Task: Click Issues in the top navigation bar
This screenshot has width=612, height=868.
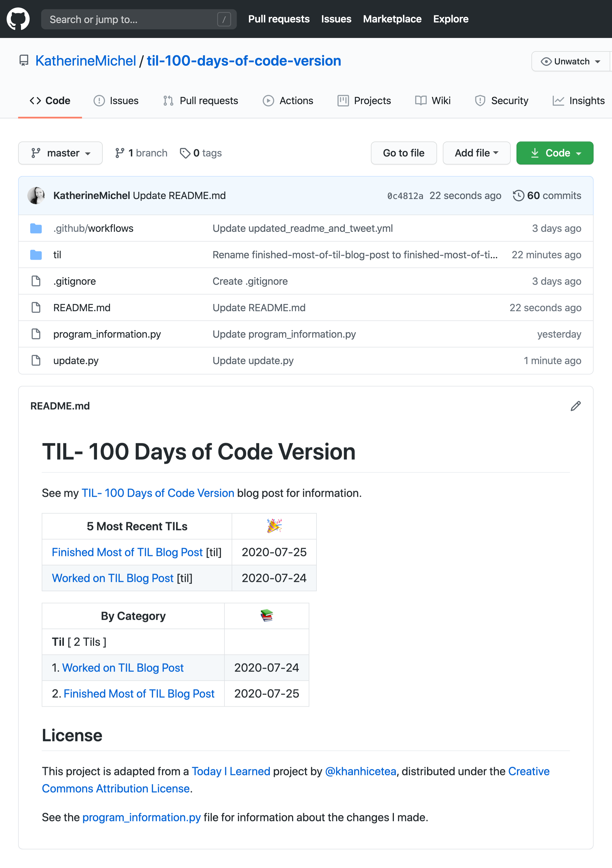Action: [336, 19]
